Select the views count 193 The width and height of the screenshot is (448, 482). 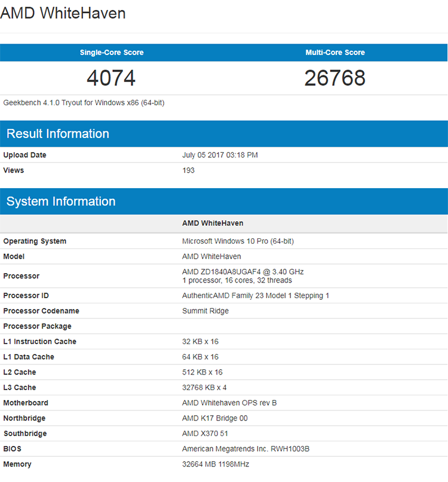[188, 170]
